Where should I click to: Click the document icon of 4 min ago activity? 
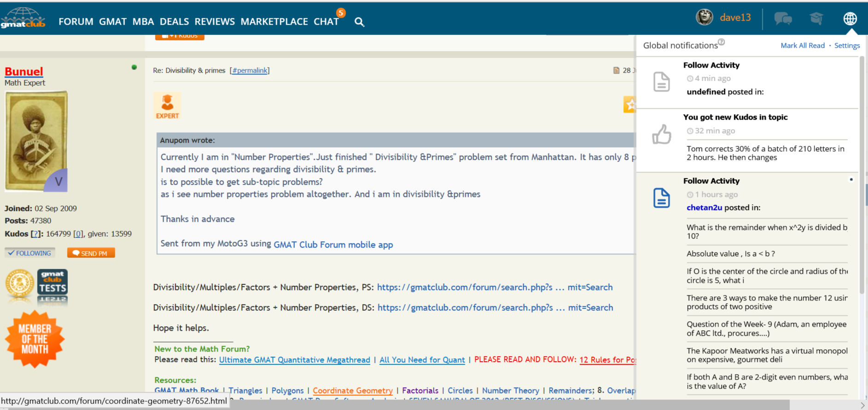click(662, 82)
